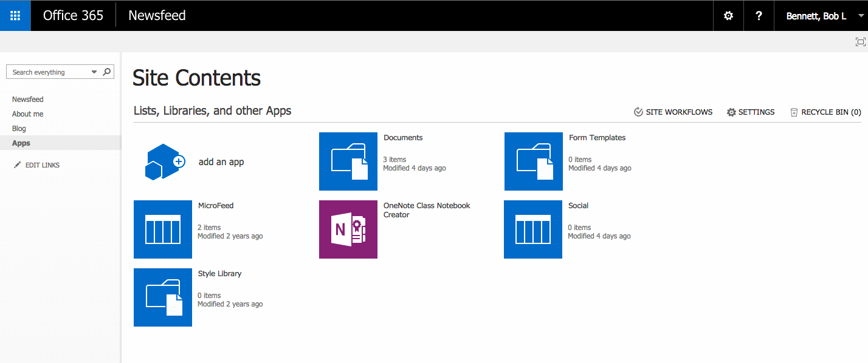The width and height of the screenshot is (868, 363).
Task: Click the help question mark icon
Action: pyautogui.click(x=759, y=16)
